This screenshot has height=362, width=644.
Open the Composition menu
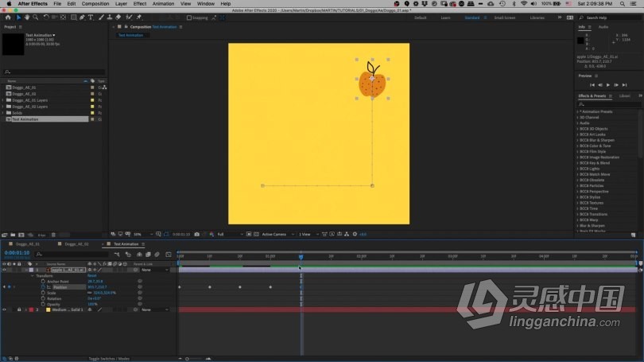point(95,4)
